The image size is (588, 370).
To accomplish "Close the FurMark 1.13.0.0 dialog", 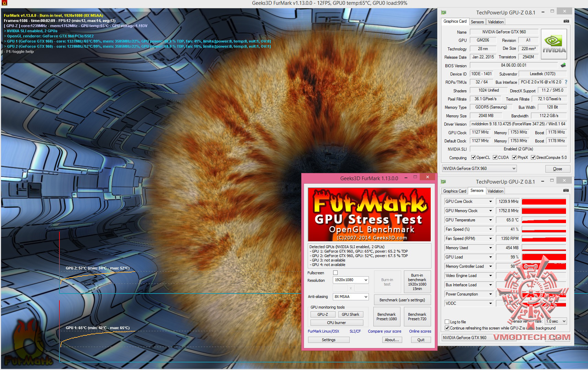I will 427,177.
